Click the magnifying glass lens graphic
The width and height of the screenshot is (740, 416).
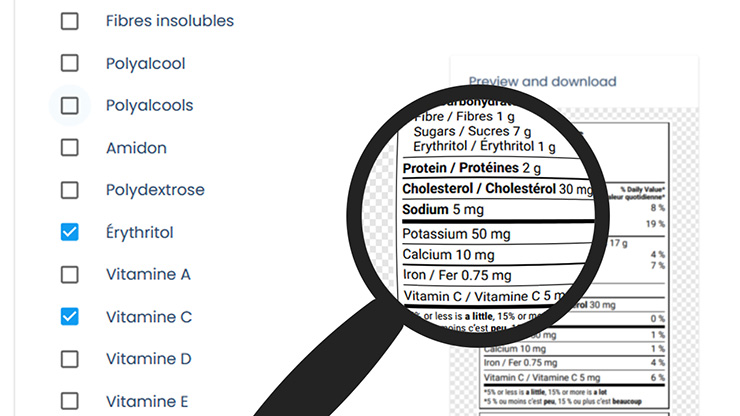coord(478,216)
